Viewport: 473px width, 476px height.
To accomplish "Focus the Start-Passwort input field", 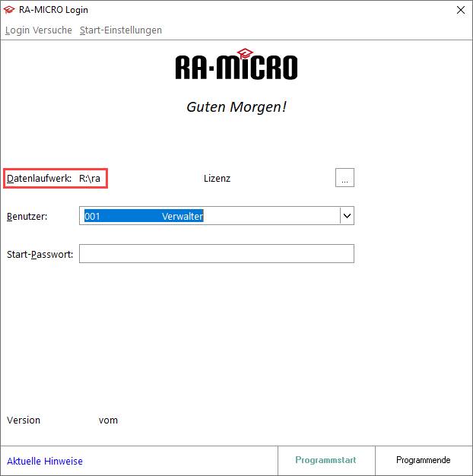I will pos(217,253).
